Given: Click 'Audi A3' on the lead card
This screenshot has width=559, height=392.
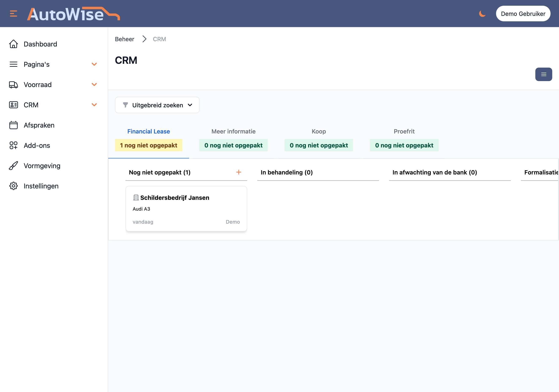Looking at the screenshot, I should click(141, 209).
